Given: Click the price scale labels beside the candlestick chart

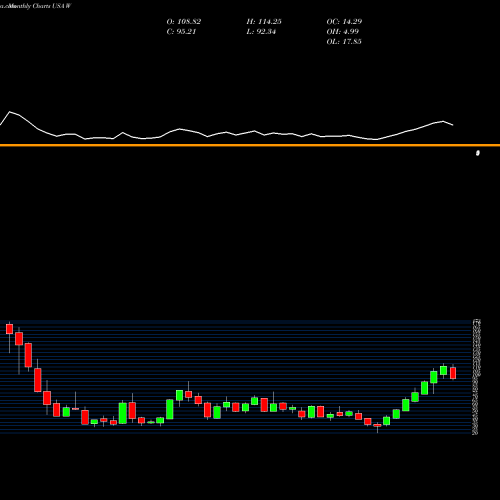Looking at the screenshot, I should (476, 377).
